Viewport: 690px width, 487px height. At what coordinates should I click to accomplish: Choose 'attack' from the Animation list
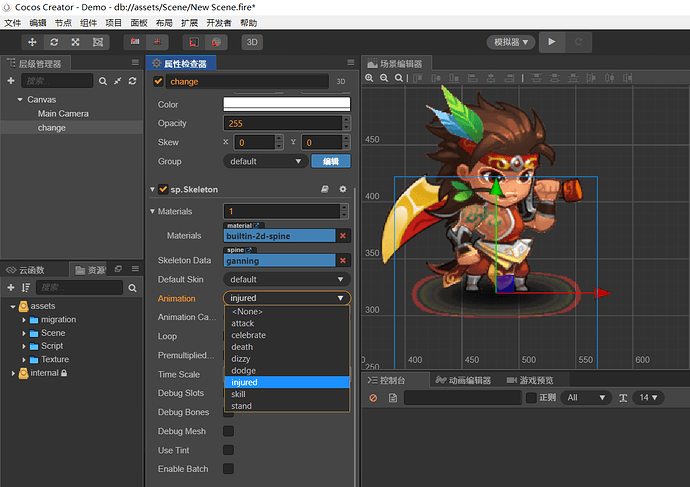pyautogui.click(x=243, y=324)
